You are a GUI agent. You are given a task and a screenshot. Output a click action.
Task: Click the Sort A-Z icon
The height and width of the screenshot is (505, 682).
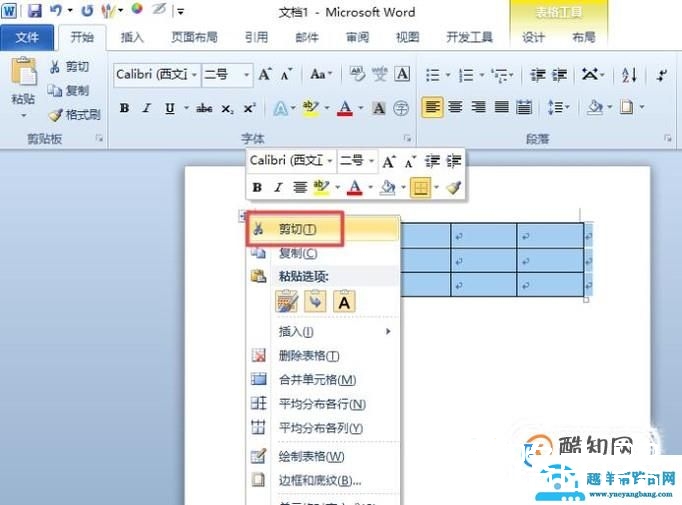pos(629,75)
